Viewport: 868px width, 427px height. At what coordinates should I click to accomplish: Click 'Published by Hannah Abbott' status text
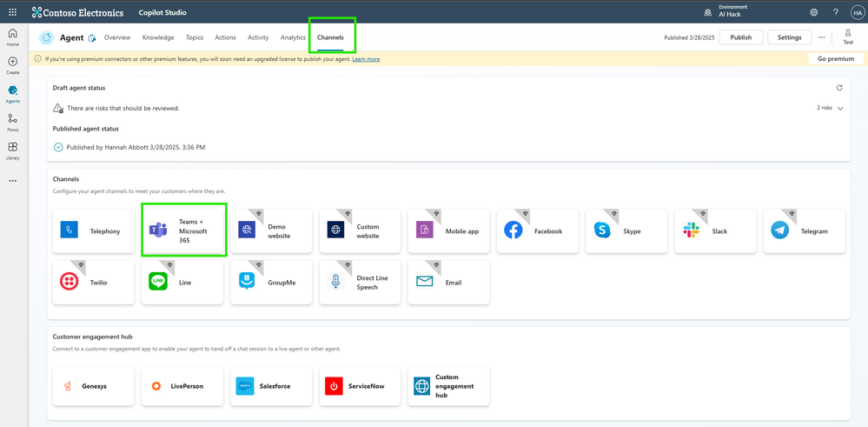coord(136,147)
